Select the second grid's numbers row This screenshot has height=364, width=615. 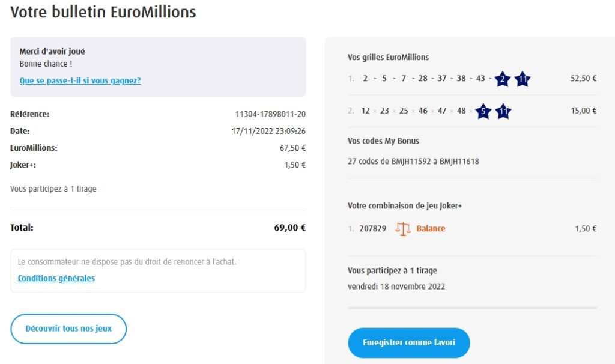pos(413,111)
